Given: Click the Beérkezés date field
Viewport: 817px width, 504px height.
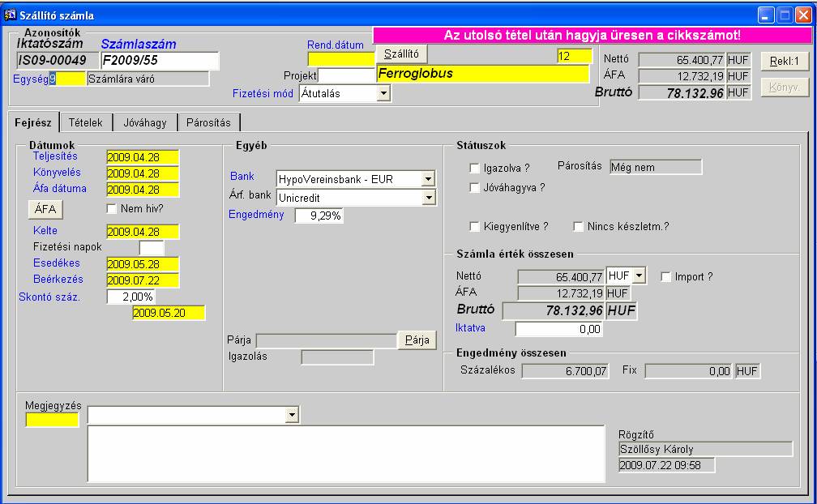Looking at the screenshot, I should click(143, 280).
